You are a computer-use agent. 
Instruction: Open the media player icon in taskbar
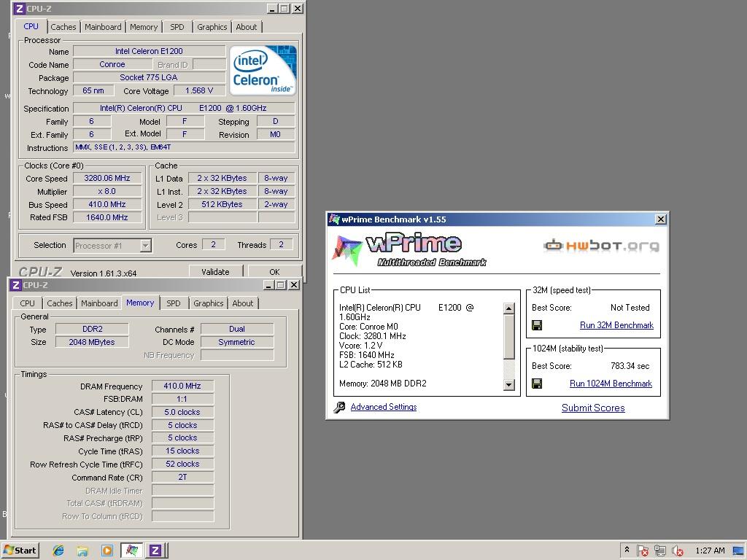click(x=107, y=551)
